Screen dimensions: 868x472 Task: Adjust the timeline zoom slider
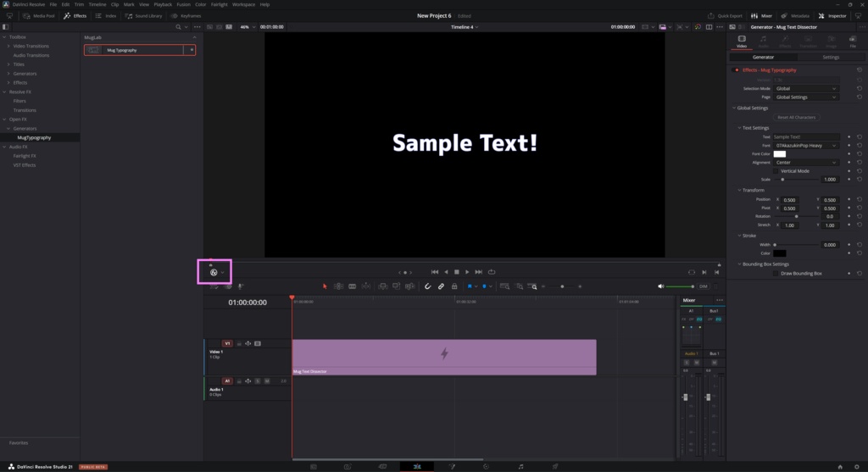pos(562,286)
